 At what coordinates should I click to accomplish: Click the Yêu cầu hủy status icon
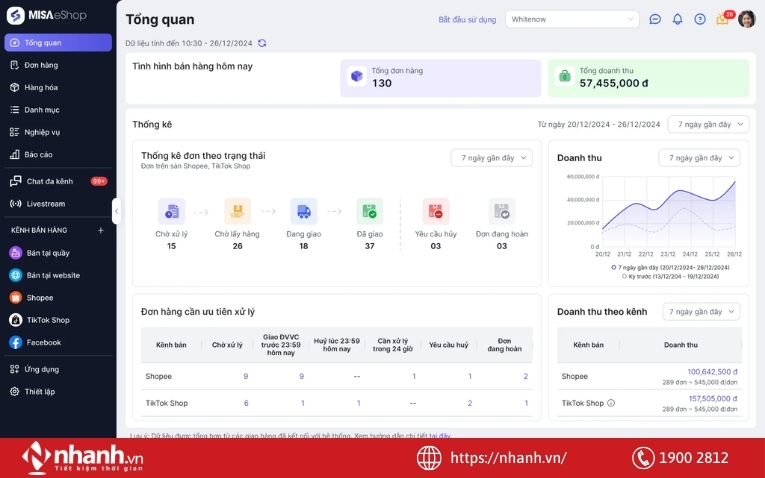click(x=436, y=211)
